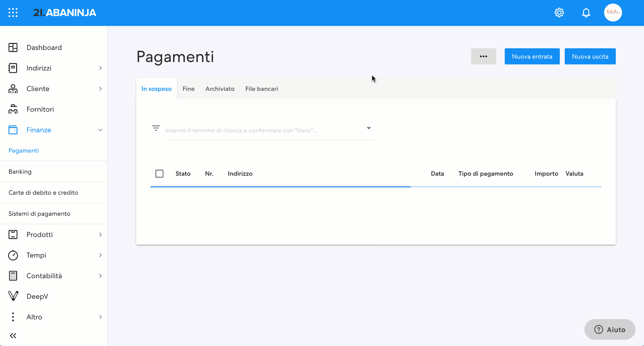Click the Nuova entrata button
Screen dimensions: 644x346
pyautogui.click(x=532, y=56)
